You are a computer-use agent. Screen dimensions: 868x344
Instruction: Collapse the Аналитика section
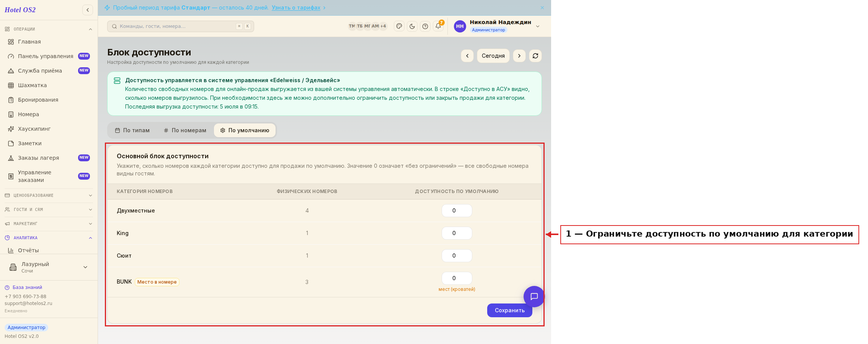49,238
